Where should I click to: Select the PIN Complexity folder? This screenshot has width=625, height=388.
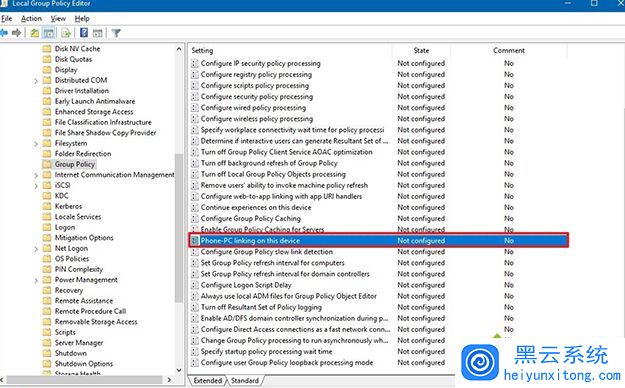click(x=79, y=269)
